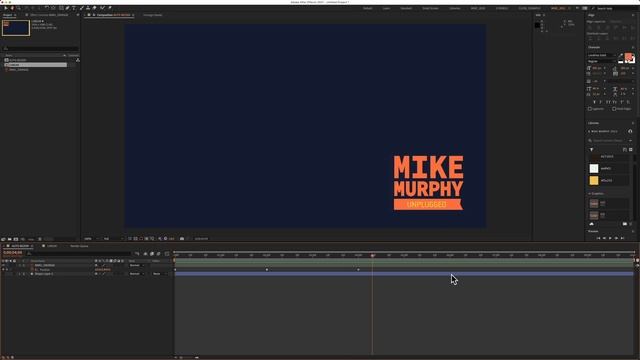Select Shape Layer 1 in the timeline
640x360 pixels.
tap(44, 274)
